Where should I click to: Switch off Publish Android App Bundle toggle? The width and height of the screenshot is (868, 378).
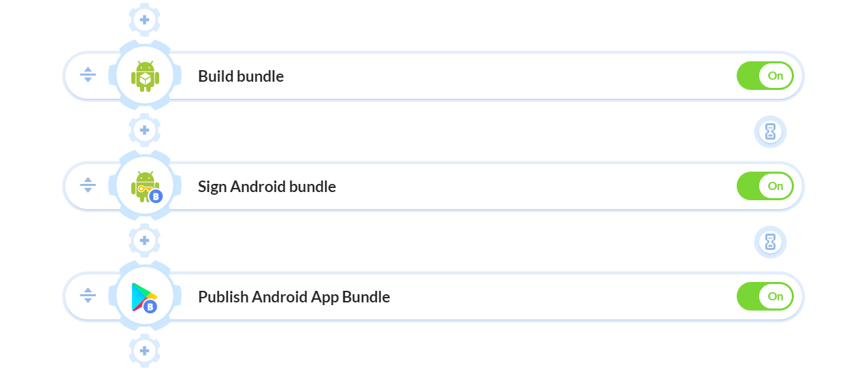[x=765, y=296]
